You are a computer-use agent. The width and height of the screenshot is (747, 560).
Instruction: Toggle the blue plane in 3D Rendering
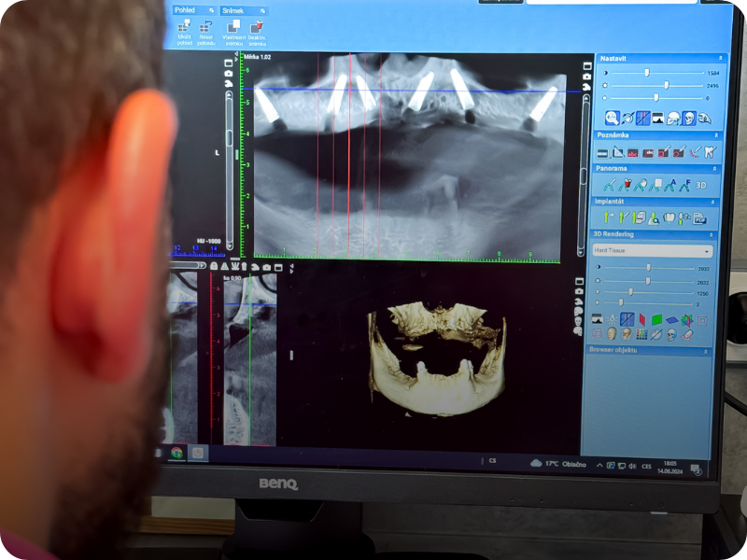click(672, 320)
